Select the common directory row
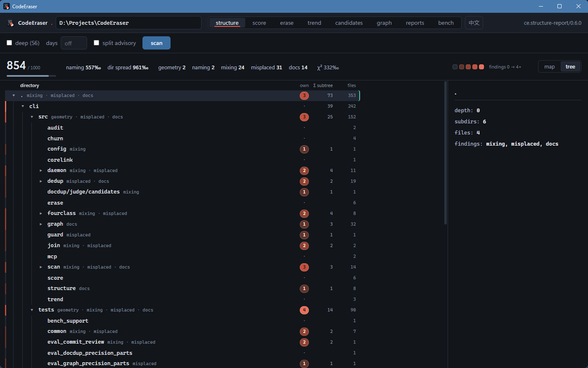Screen dimensions: 588x368 182,331
